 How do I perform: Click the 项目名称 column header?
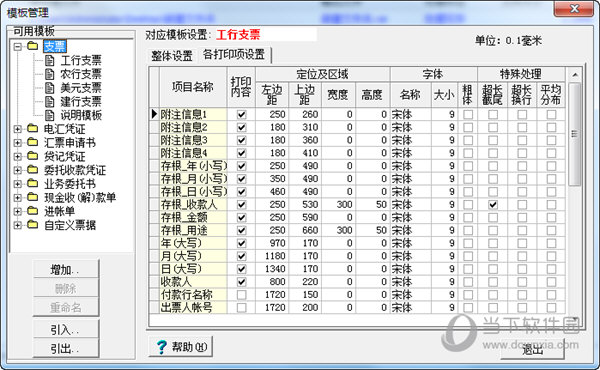tap(193, 87)
